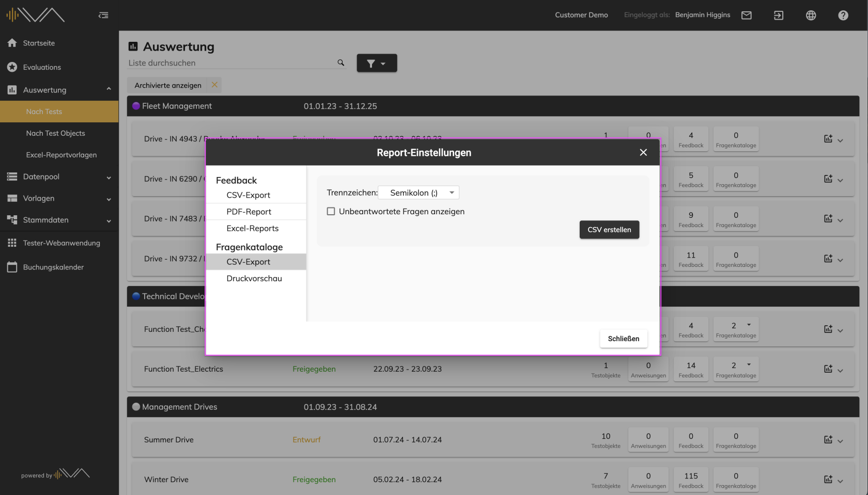Screen dimensions: 868x495
Task: Collapse the sidebar menu icon
Action: click(x=103, y=15)
